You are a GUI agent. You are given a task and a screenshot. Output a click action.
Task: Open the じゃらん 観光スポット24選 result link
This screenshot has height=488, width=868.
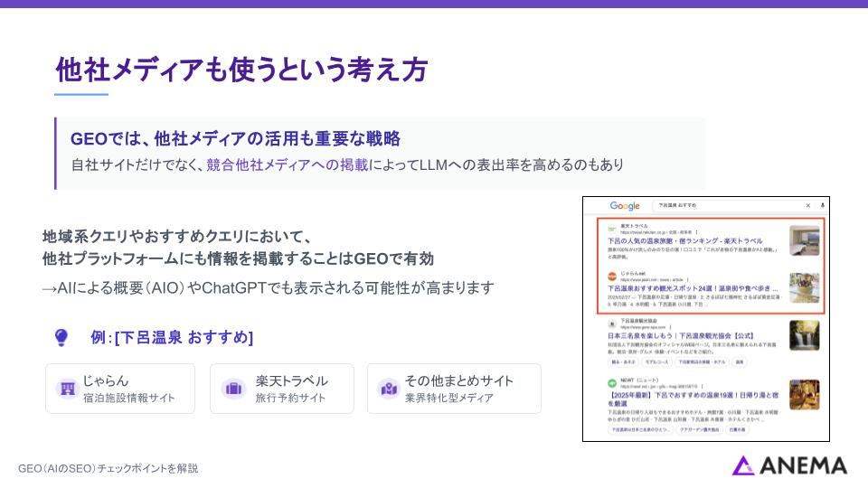pyautogui.click(x=691, y=288)
